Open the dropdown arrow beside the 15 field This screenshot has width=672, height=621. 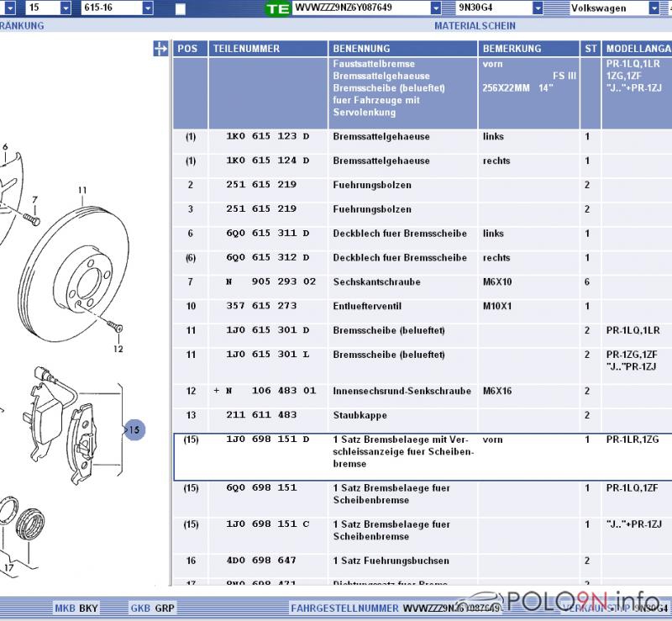pyautogui.click(x=66, y=8)
